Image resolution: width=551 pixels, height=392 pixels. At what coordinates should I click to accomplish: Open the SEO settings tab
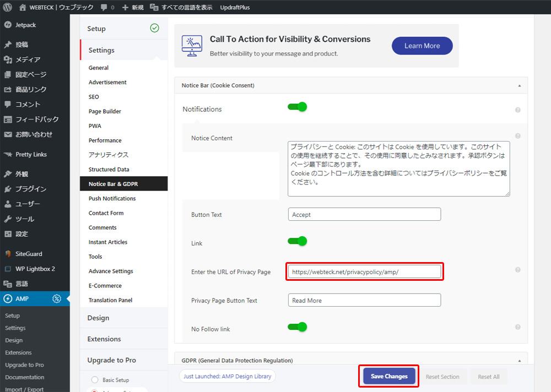click(x=94, y=97)
